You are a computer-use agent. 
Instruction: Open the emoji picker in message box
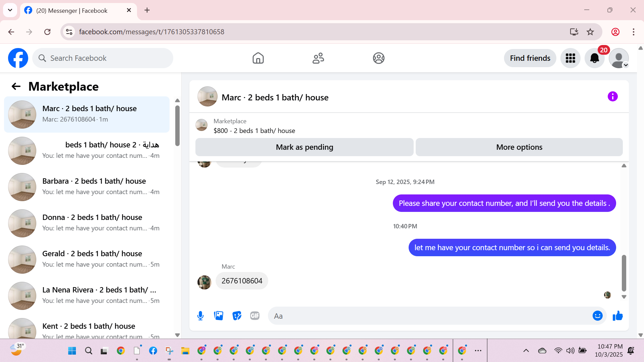(597, 316)
